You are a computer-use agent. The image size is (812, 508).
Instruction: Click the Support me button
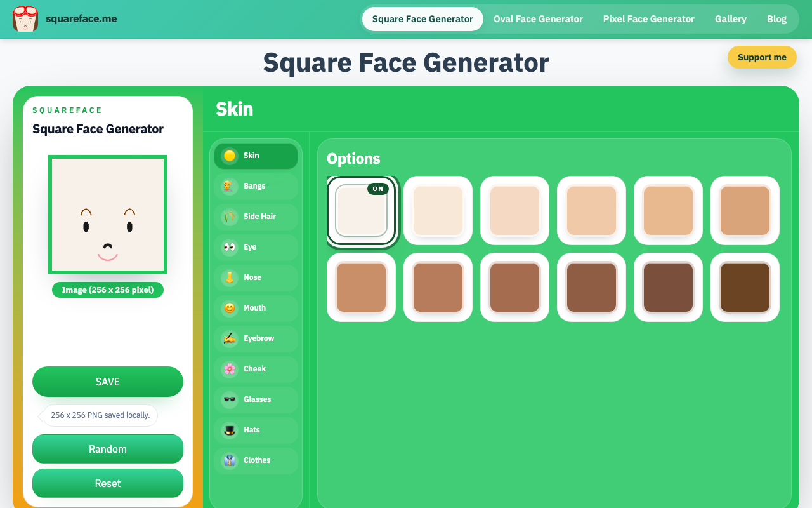tap(762, 57)
